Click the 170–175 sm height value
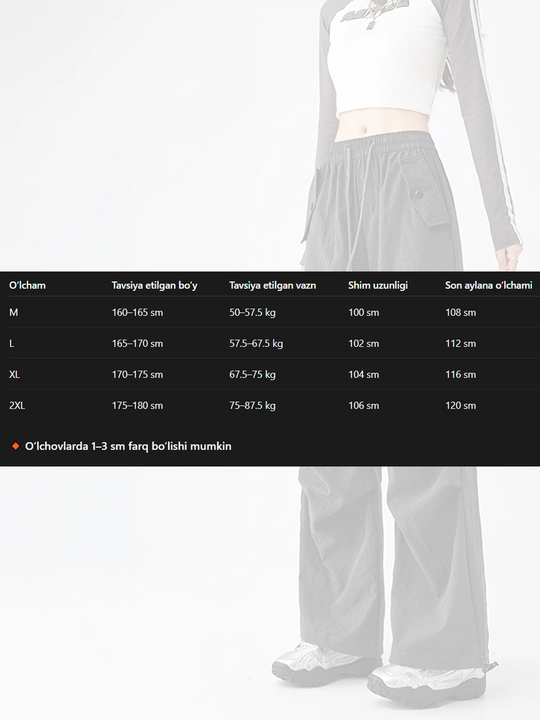This screenshot has height=720, width=540. click(137, 374)
